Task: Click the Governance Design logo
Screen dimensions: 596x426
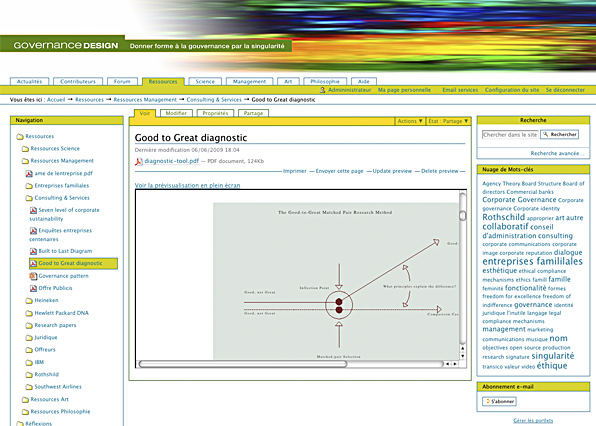Action: click(x=65, y=46)
